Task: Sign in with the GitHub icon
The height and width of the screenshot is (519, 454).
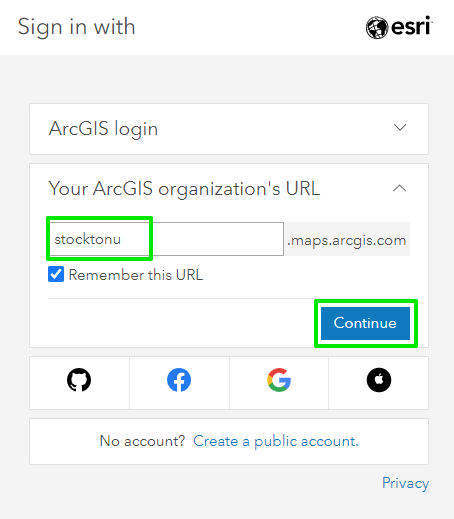Action: (79, 380)
